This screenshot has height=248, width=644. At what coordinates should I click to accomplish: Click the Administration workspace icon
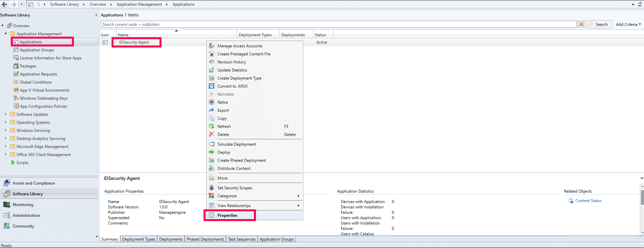tap(7, 215)
